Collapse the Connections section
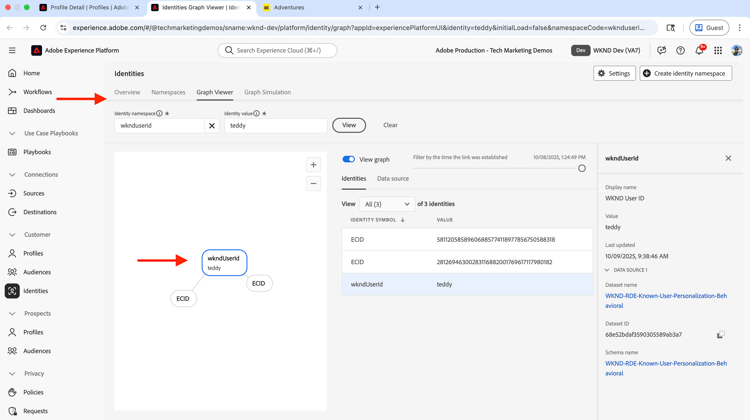This screenshot has width=750, height=420. pyautogui.click(x=12, y=175)
